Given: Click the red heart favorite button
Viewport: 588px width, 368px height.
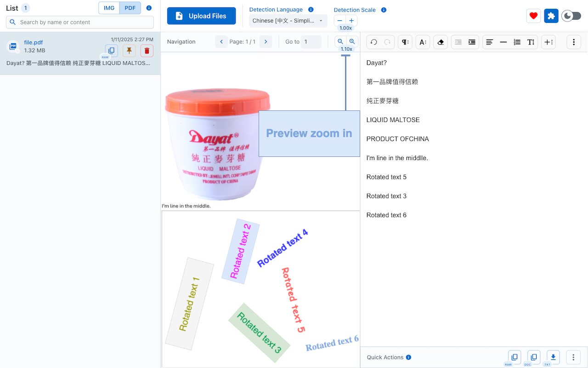Looking at the screenshot, I should coord(533,16).
